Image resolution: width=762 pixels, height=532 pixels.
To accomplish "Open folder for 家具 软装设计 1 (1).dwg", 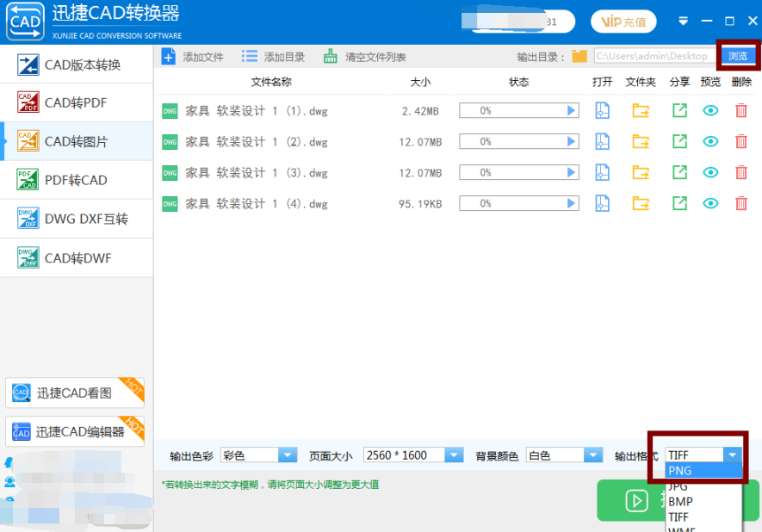I will [x=641, y=111].
